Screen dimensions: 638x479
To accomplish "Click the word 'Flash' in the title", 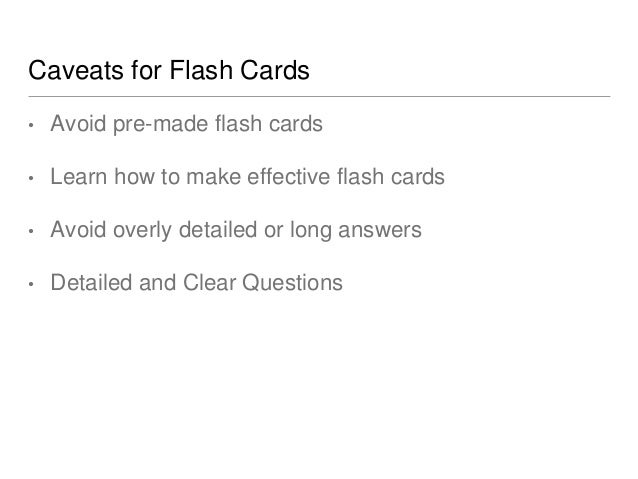I will point(201,70).
